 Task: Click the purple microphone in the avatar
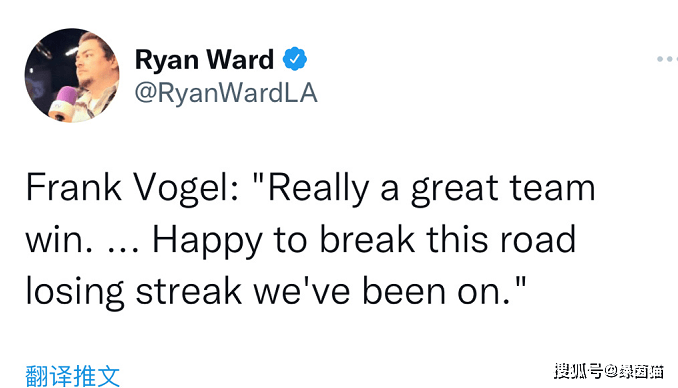click(x=63, y=103)
